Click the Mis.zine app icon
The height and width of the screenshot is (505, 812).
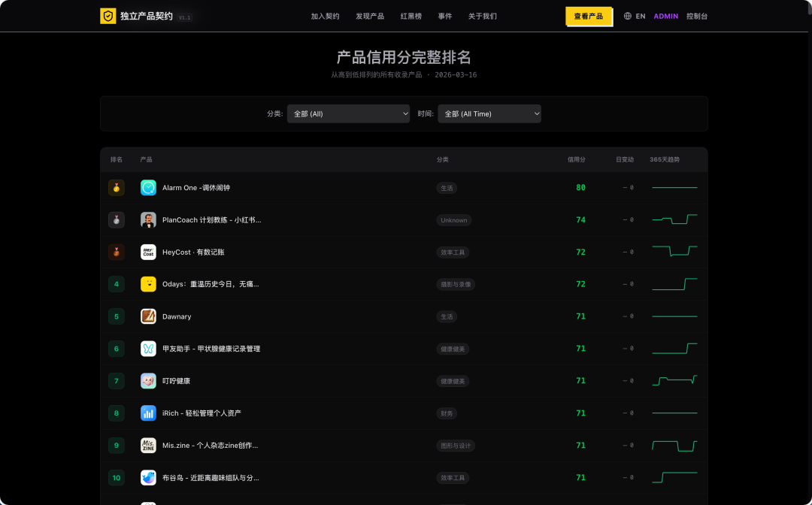pos(148,445)
